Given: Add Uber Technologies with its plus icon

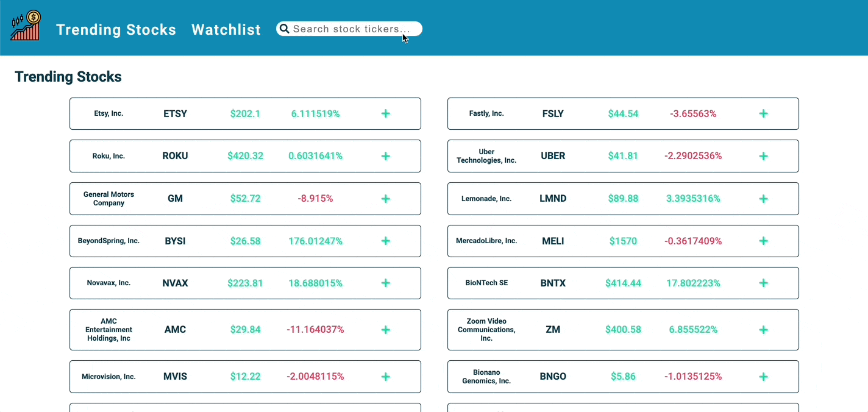Looking at the screenshot, I should click(x=763, y=156).
